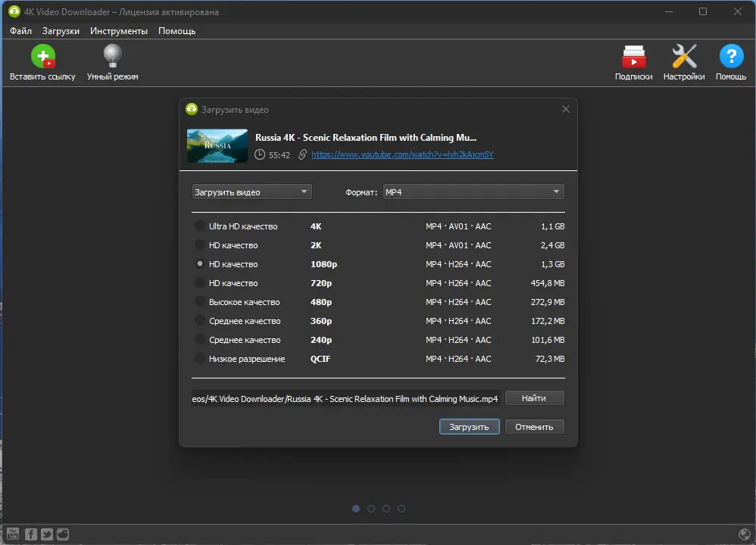Image resolution: width=756 pixels, height=545 pixels.
Task: Click the clock duration icon near 55:42
Action: pos(259,154)
